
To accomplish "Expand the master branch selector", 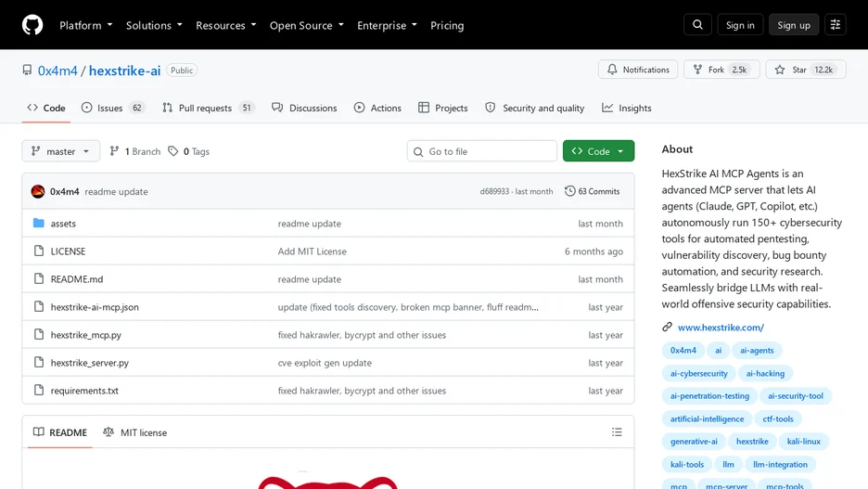I will pos(61,151).
